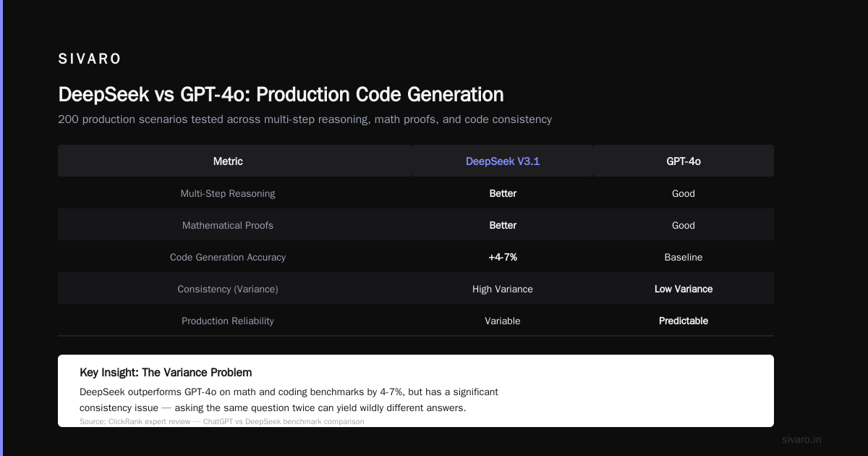Click the DeepSeek V3.1 column header

(503, 161)
